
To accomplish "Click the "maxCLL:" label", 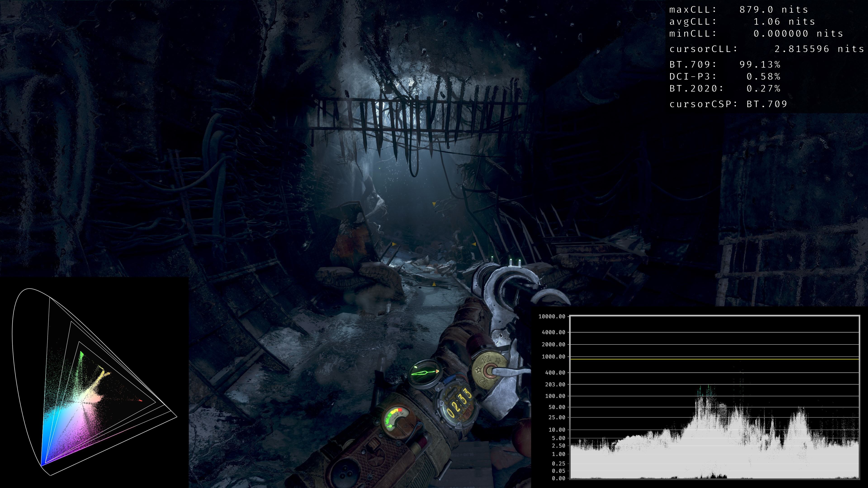I will click(x=693, y=10).
